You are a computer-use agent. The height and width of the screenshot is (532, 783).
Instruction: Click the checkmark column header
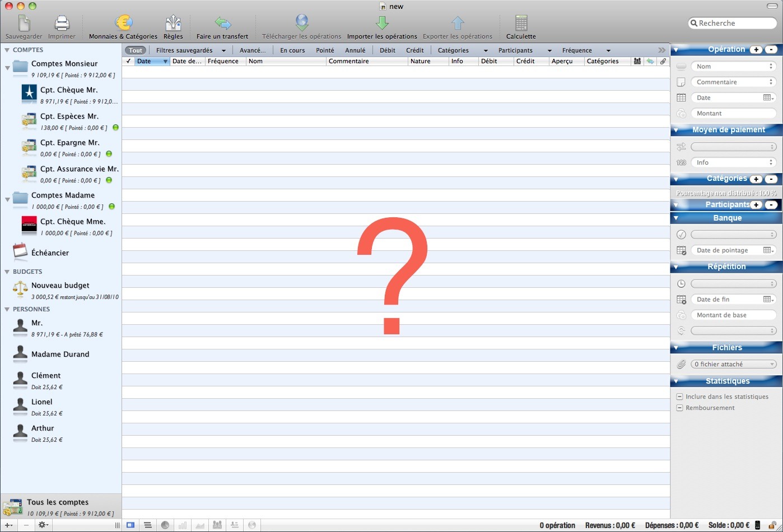[128, 62]
